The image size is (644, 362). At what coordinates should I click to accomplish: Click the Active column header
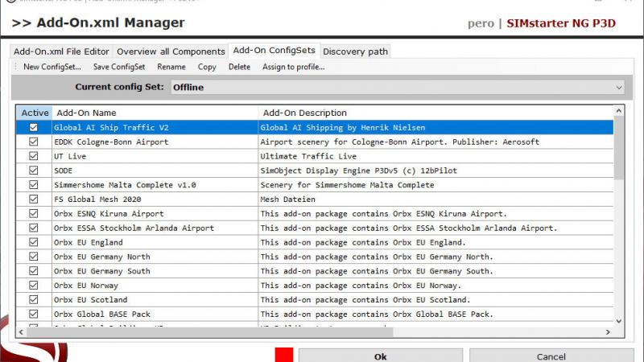(x=35, y=113)
